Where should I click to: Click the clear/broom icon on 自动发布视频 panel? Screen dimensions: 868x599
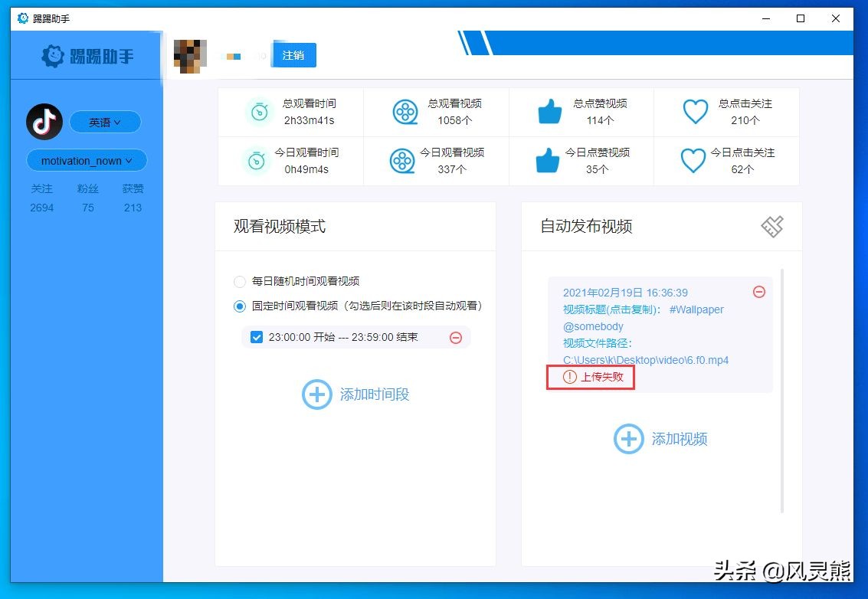772,226
